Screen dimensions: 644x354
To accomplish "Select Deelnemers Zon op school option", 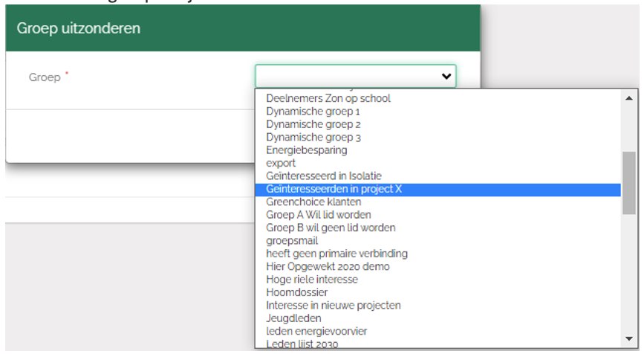I will click(x=328, y=98).
